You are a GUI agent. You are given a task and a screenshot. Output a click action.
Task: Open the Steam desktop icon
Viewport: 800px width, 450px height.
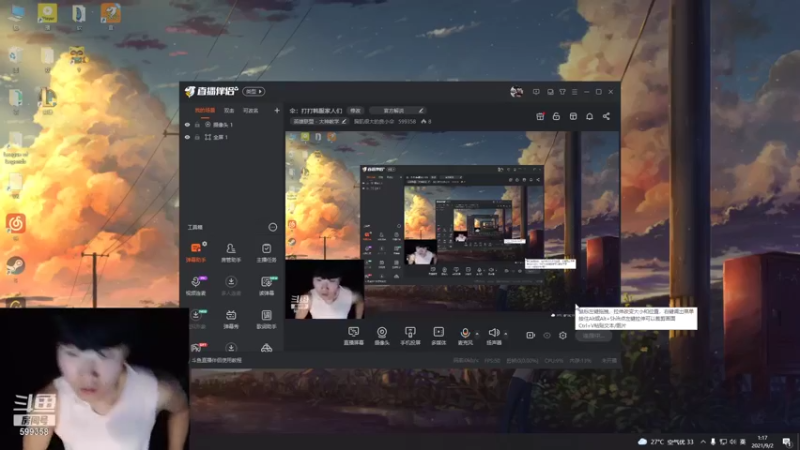[x=16, y=266]
